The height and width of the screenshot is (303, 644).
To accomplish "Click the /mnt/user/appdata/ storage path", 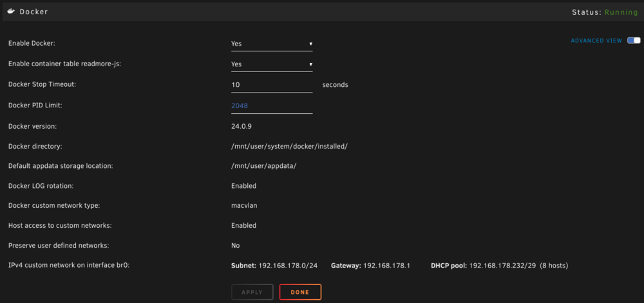I will coord(263,166).
